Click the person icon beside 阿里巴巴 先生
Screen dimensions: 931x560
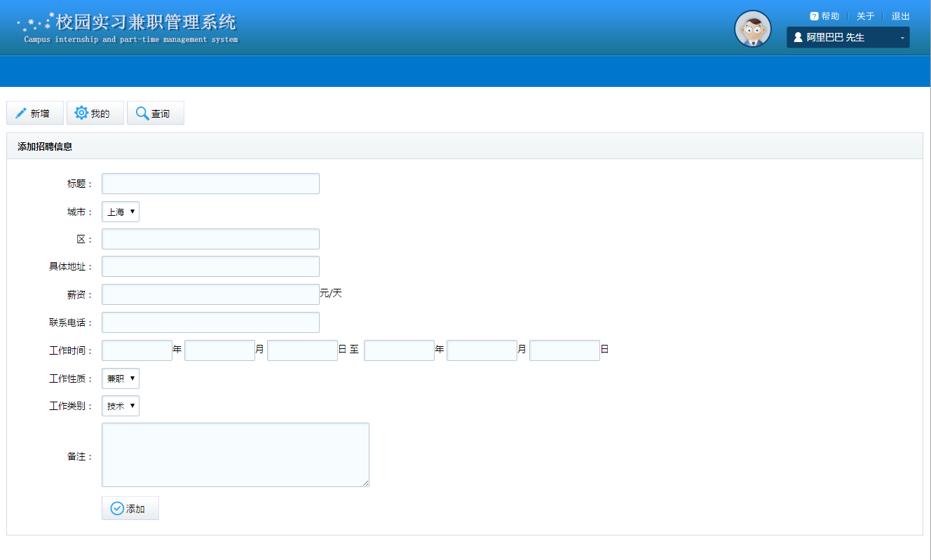pos(798,37)
